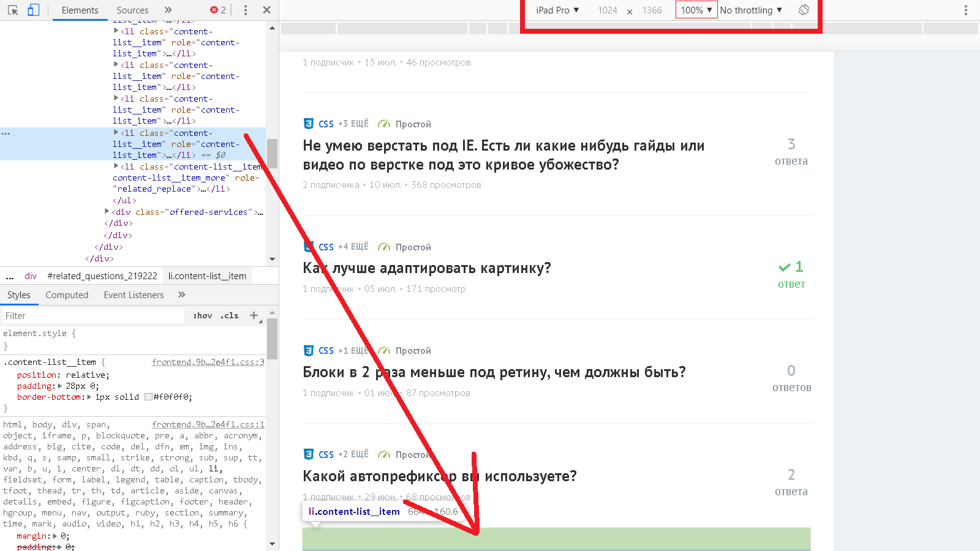Open 'Какой автопрефиксер вы используете?' question
This screenshot has height=551, width=980.
tap(440, 476)
